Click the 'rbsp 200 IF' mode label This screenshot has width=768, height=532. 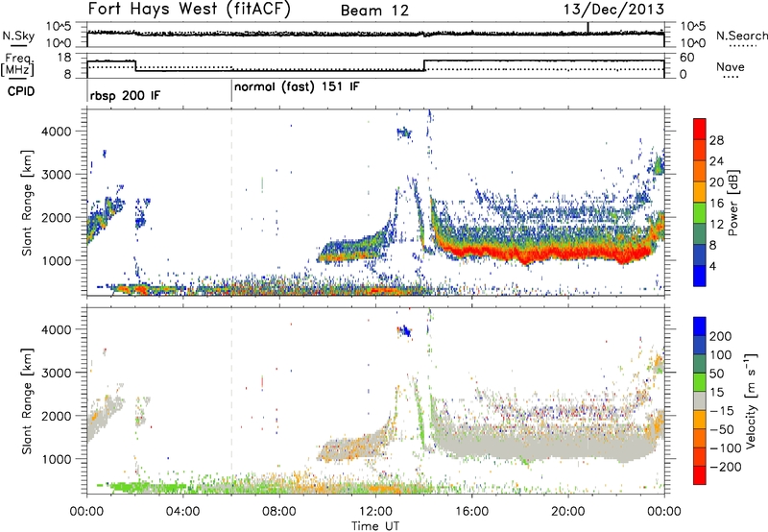[125, 95]
